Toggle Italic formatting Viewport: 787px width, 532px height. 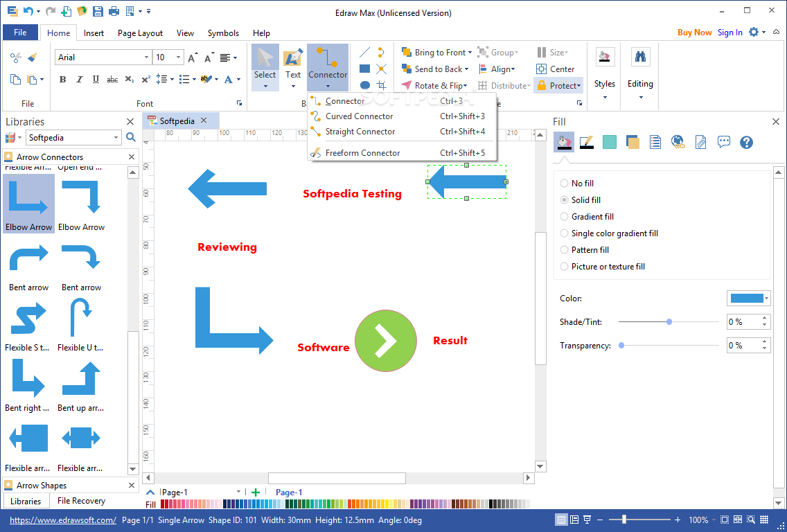(x=79, y=79)
